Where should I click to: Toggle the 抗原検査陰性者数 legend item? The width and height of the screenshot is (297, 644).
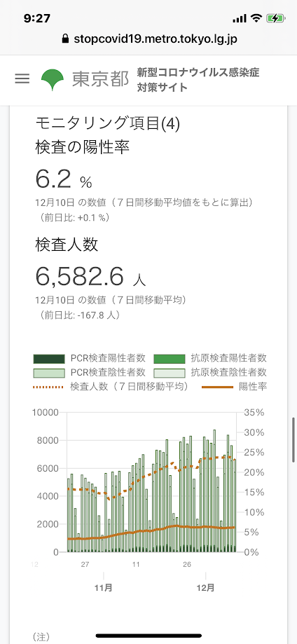[x=210, y=373]
